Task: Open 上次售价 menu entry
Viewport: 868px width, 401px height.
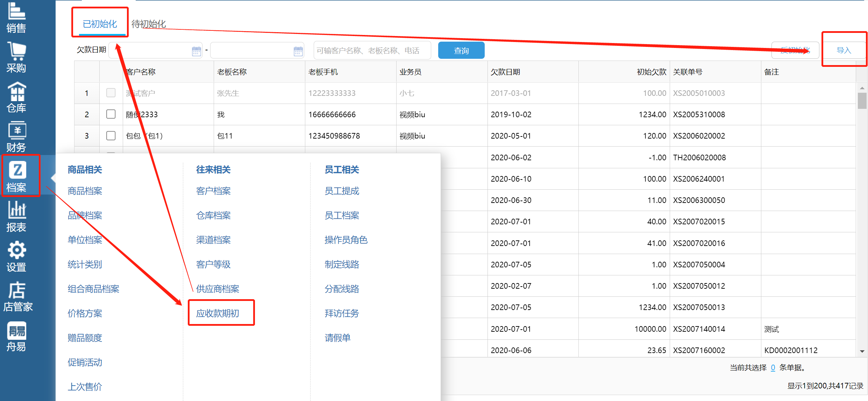Action: 85,387
